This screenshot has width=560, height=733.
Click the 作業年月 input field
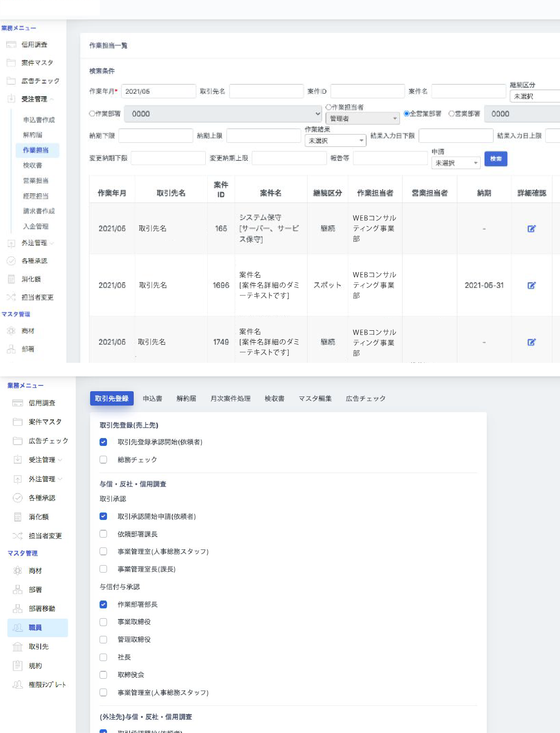click(x=158, y=91)
